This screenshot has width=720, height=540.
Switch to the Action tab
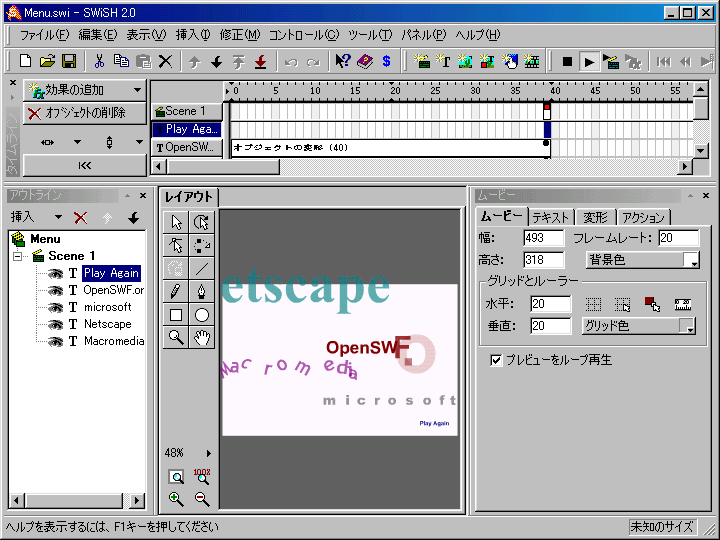(643, 217)
